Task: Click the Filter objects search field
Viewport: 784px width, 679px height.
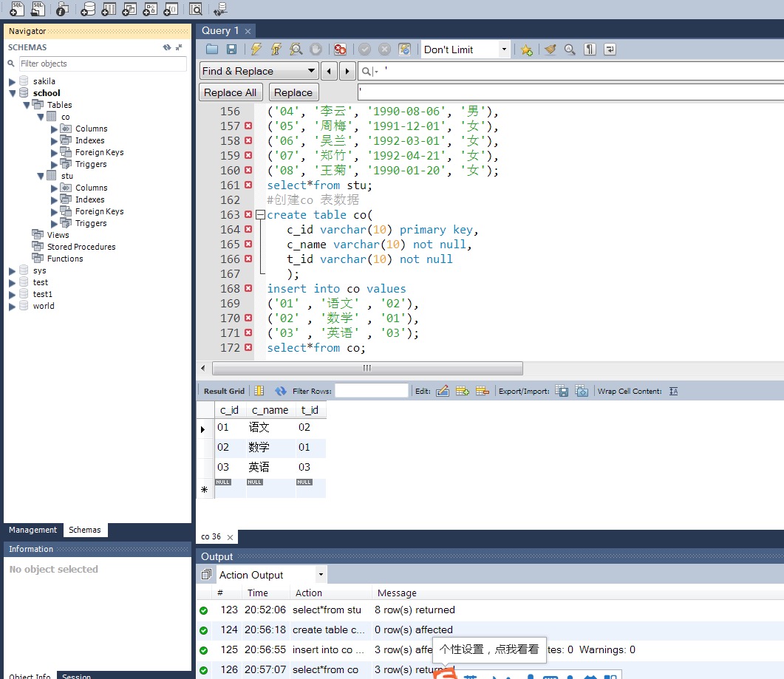Action: pyautogui.click(x=102, y=64)
